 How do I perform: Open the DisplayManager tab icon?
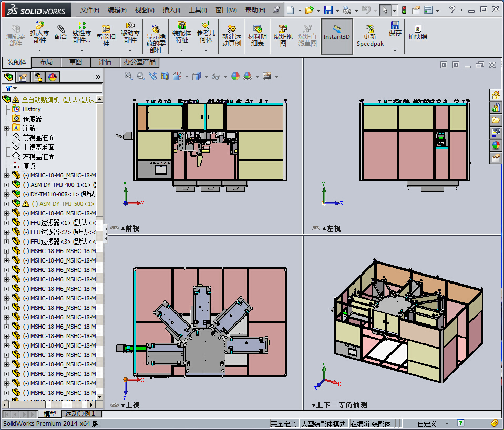tap(53, 77)
